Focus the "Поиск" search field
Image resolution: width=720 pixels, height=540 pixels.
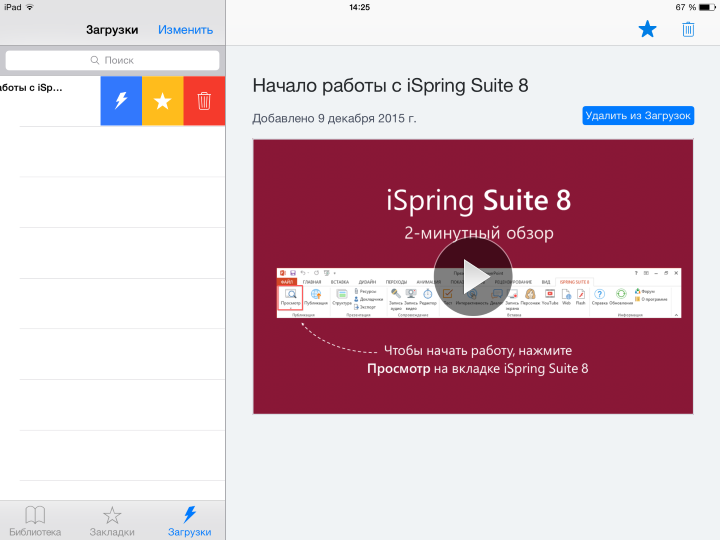[112, 60]
